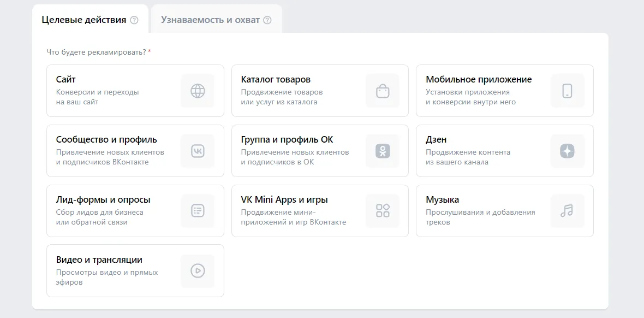The width and height of the screenshot is (644, 318).
Task: Open help tooltip next to Целевые действия
Action: (134, 20)
